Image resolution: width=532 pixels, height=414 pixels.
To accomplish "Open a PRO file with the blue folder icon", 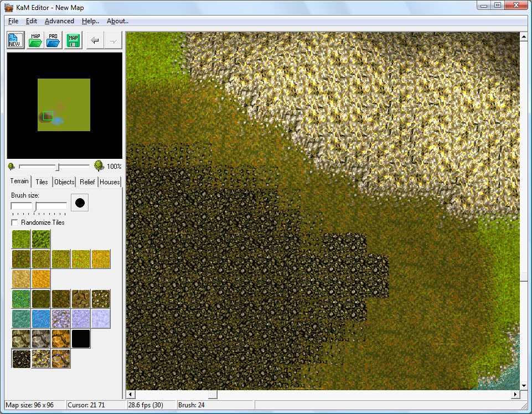I will point(53,40).
